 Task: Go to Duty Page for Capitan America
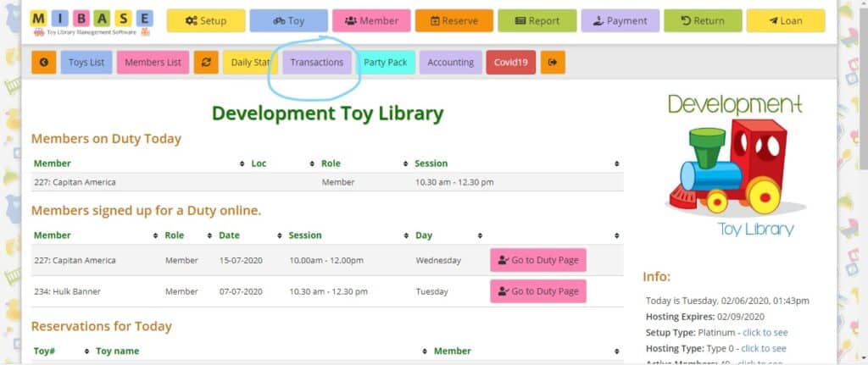click(538, 260)
